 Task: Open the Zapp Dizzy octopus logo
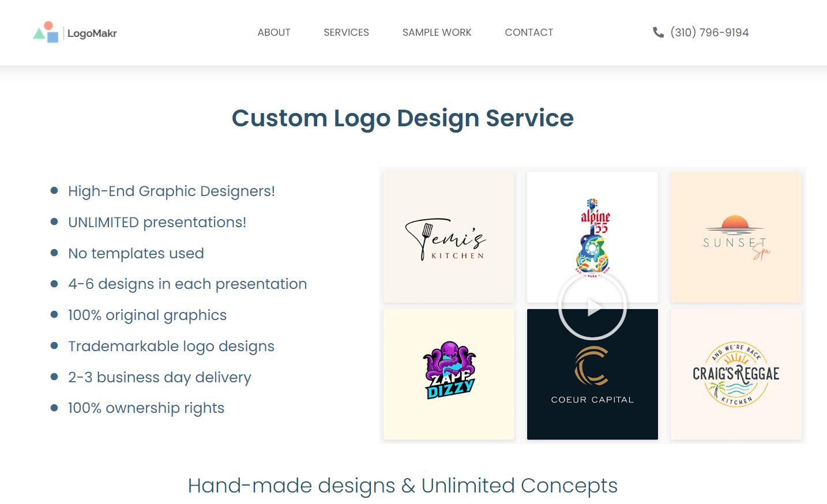pyautogui.click(x=449, y=374)
